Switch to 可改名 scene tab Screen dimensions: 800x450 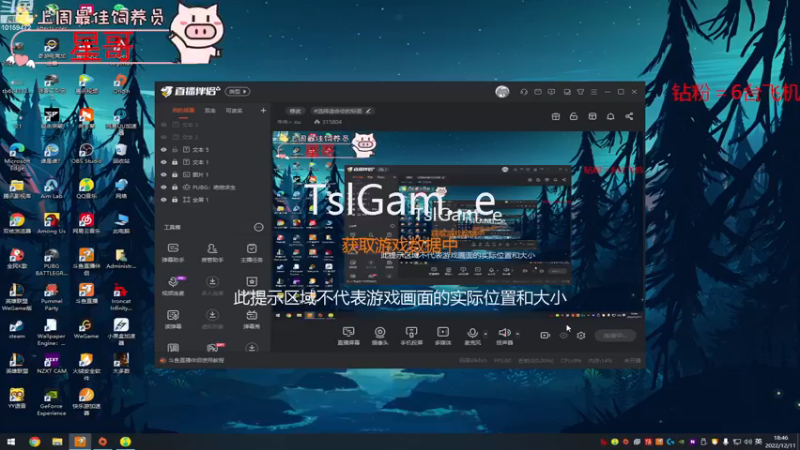[234, 110]
